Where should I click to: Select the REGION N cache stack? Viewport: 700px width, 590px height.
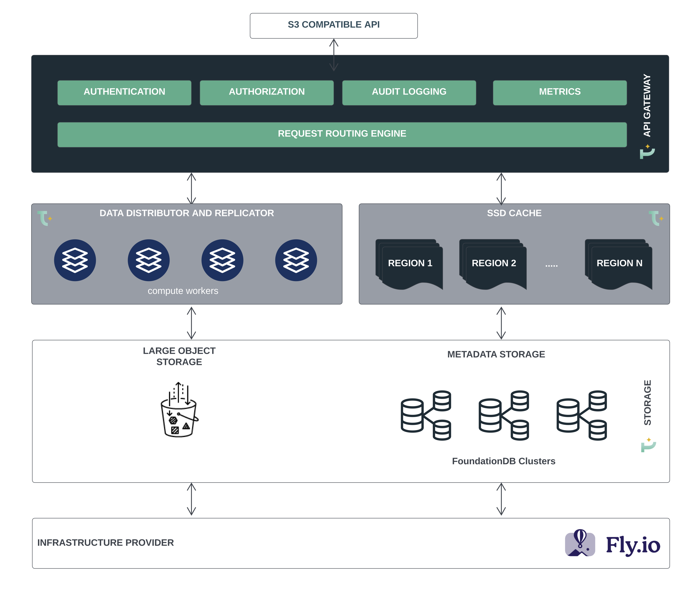[x=618, y=264]
